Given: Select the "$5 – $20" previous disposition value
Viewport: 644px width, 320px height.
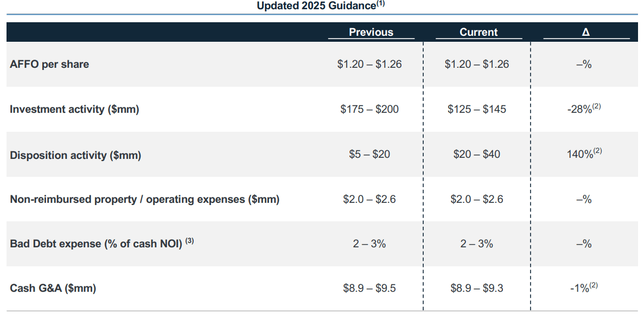Looking at the screenshot, I should 369,155.
